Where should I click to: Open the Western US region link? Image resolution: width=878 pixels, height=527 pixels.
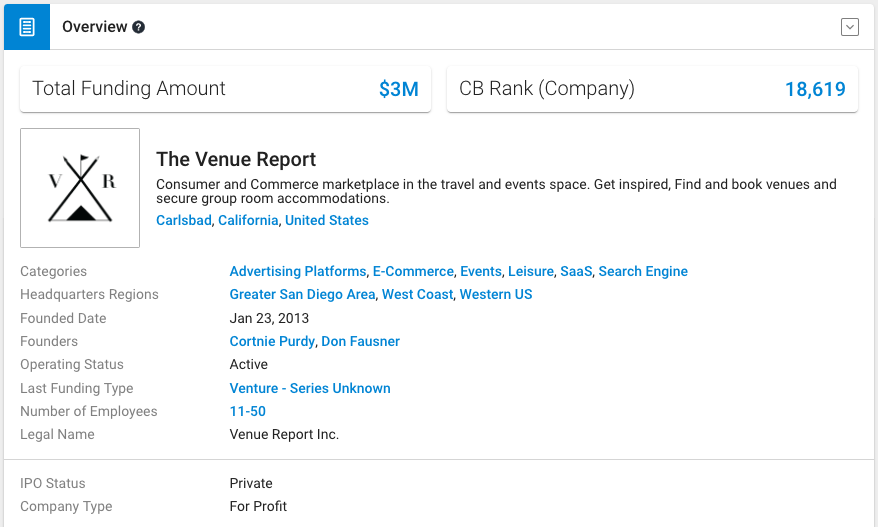496,294
